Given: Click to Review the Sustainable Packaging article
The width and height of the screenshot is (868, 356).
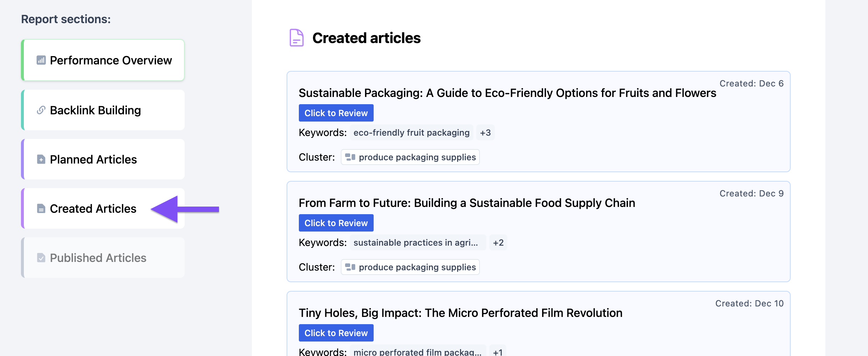Looking at the screenshot, I should pos(336,113).
